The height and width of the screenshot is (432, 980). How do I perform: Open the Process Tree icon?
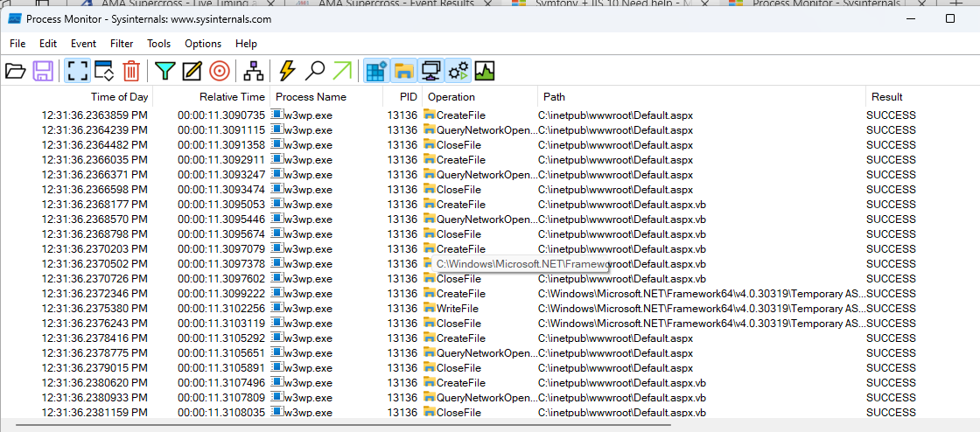click(x=253, y=71)
